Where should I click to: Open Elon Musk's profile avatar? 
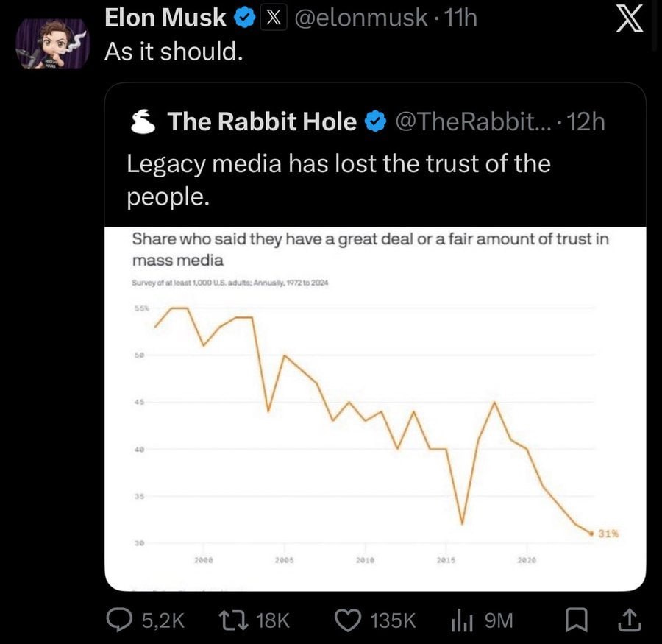[52, 44]
